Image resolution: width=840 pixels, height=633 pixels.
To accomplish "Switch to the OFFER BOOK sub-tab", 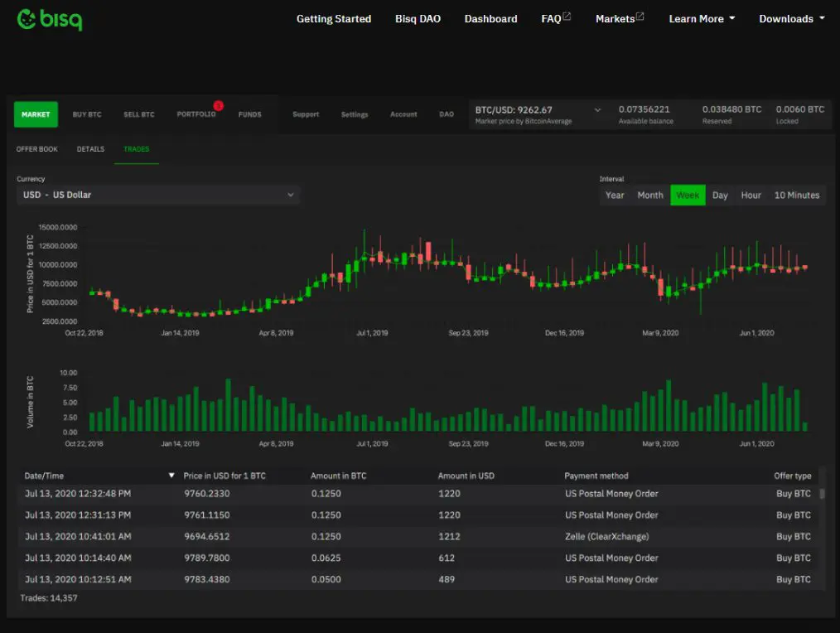I will (x=37, y=149).
